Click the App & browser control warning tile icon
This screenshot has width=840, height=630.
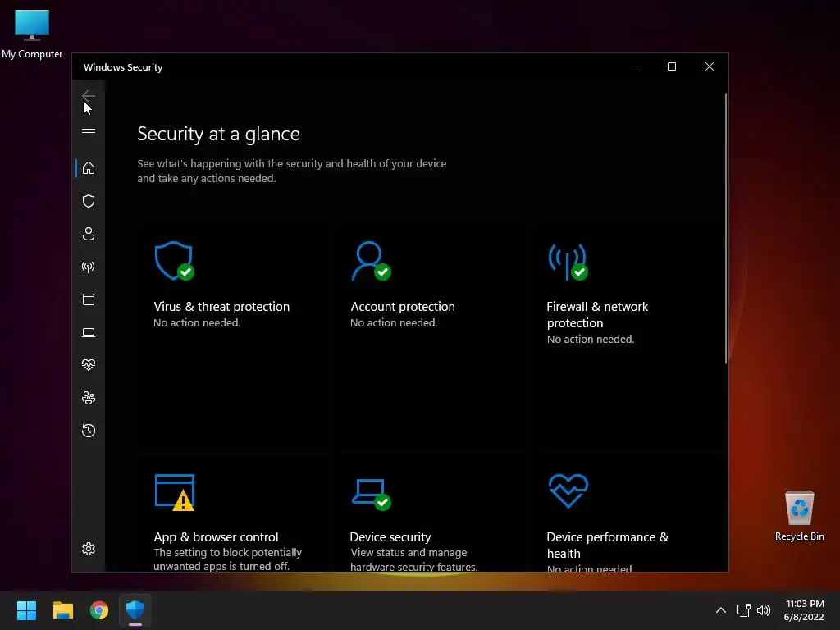pyautogui.click(x=175, y=492)
